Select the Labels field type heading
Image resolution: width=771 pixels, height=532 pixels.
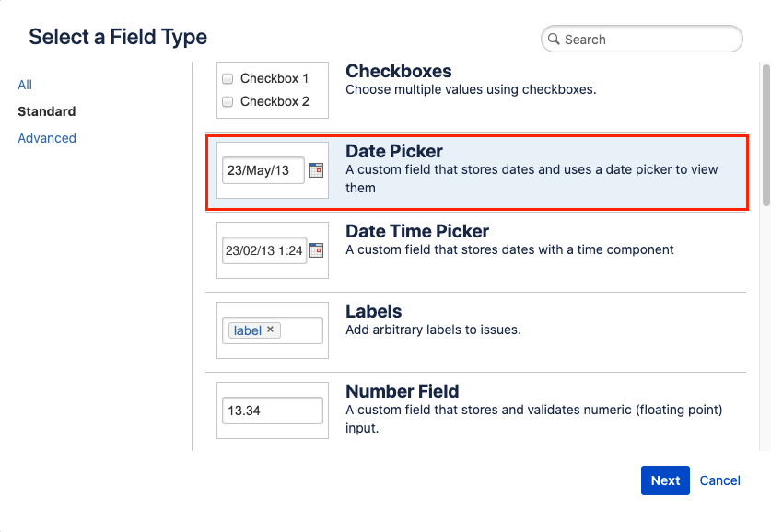pos(374,311)
